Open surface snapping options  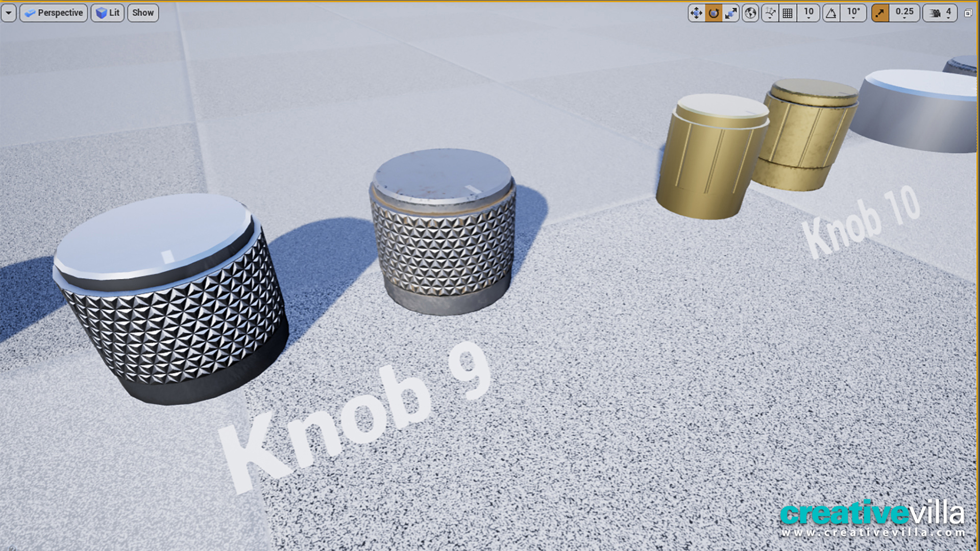[770, 13]
